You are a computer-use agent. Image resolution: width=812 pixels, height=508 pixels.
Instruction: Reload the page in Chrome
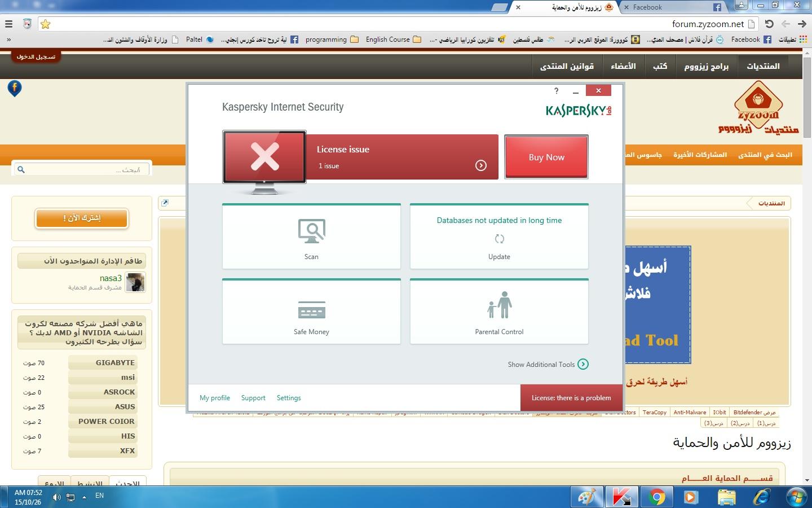coord(769,24)
